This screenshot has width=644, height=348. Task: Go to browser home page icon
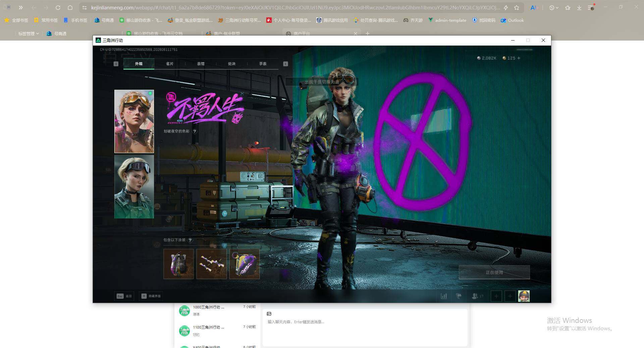point(70,7)
